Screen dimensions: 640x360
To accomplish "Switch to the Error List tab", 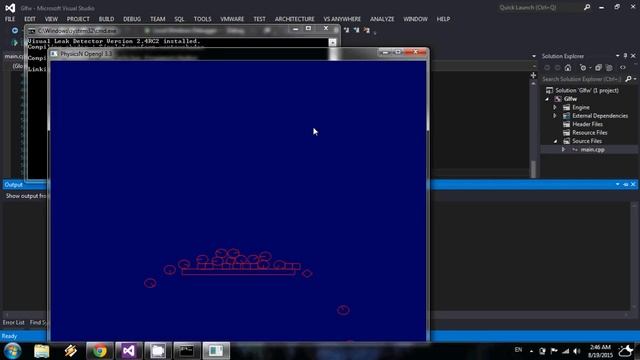I will tap(13, 322).
